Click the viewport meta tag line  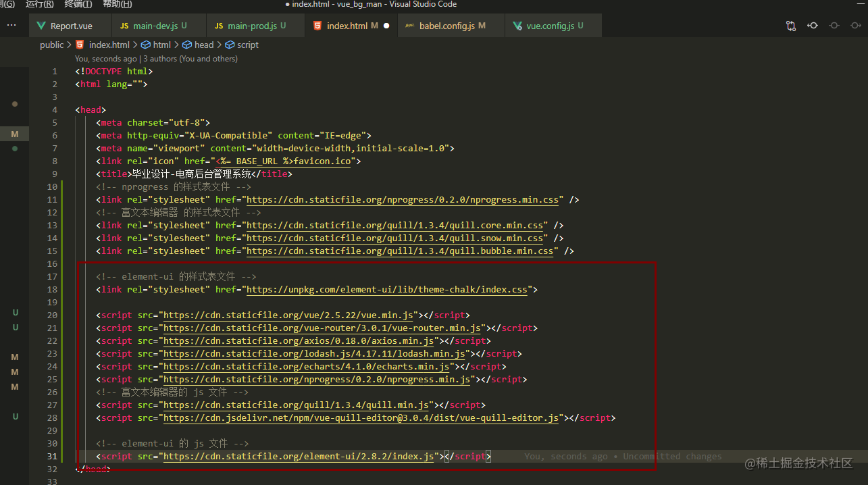pos(276,149)
